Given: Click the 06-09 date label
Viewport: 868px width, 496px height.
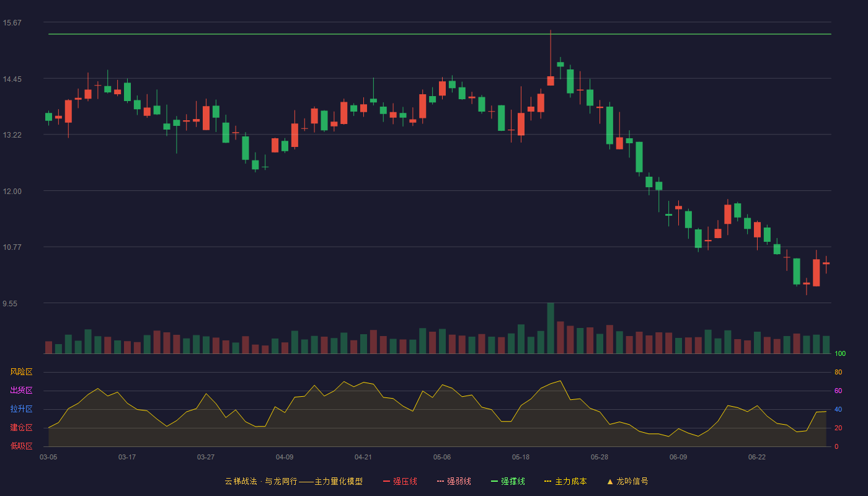Looking at the screenshot, I should click(x=678, y=457).
